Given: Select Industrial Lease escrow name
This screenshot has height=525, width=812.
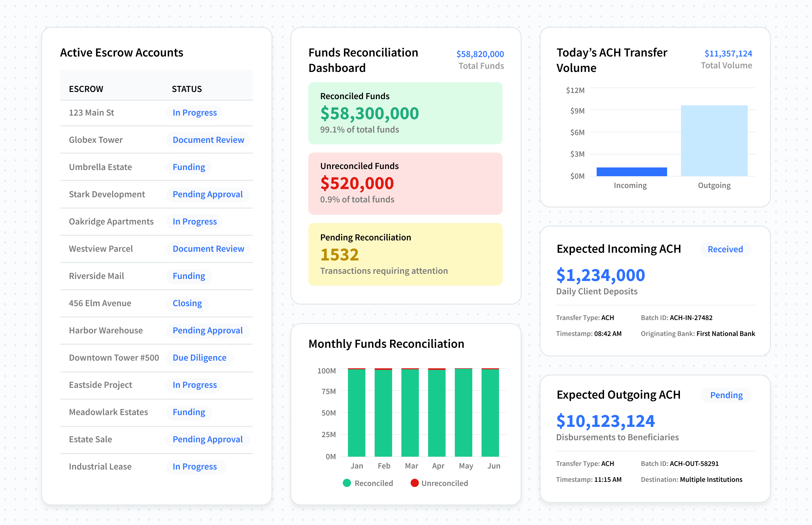Looking at the screenshot, I should click(100, 467).
